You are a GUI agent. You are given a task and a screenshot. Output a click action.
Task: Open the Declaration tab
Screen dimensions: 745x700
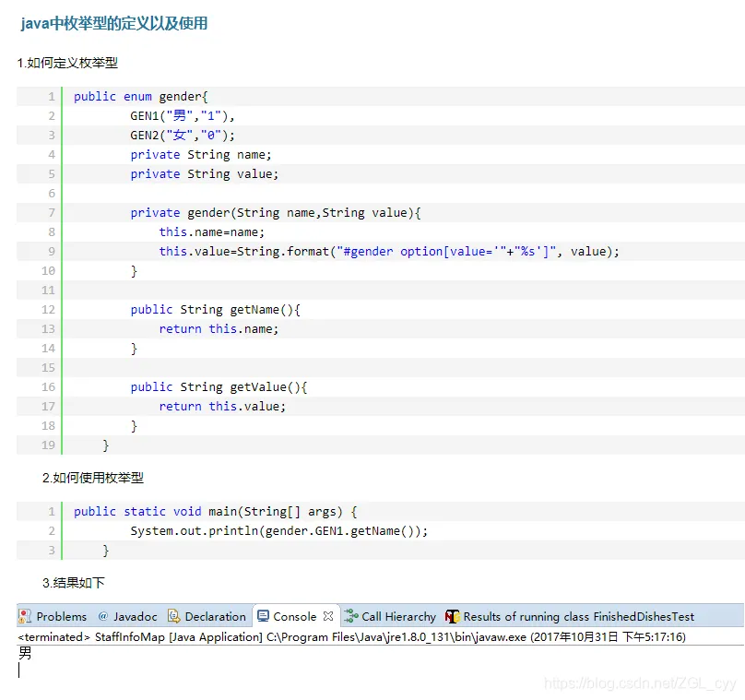click(x=207, y=616)
